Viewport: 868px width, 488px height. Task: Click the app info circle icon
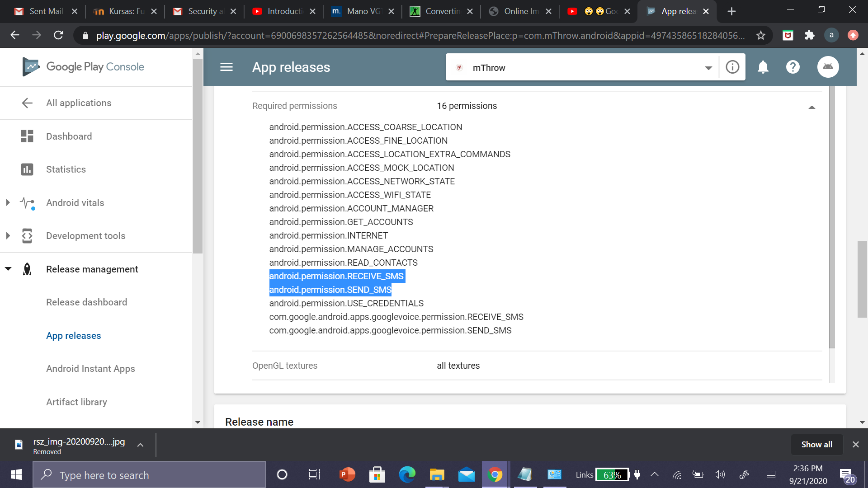(732, 67)
